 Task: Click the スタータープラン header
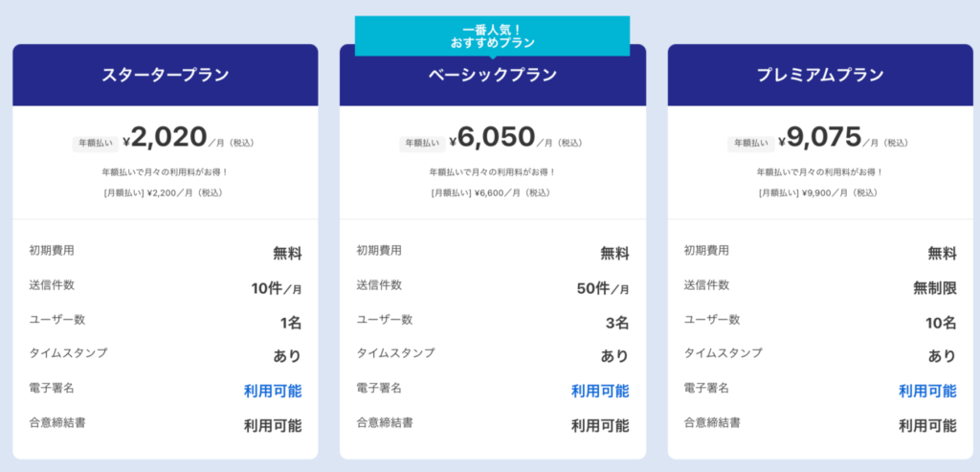click(165, 75)
